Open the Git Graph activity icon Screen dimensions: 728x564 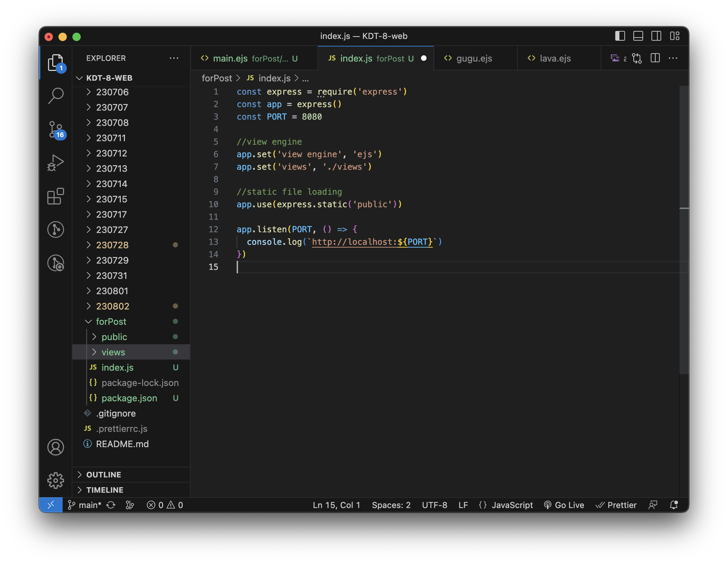click(56, 230)
